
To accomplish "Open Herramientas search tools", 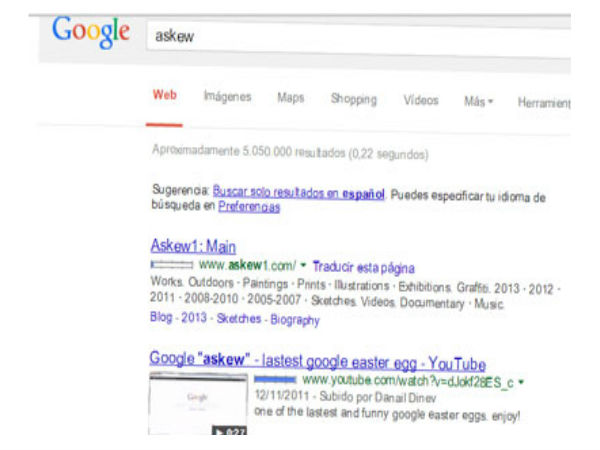I will point(544,103).
